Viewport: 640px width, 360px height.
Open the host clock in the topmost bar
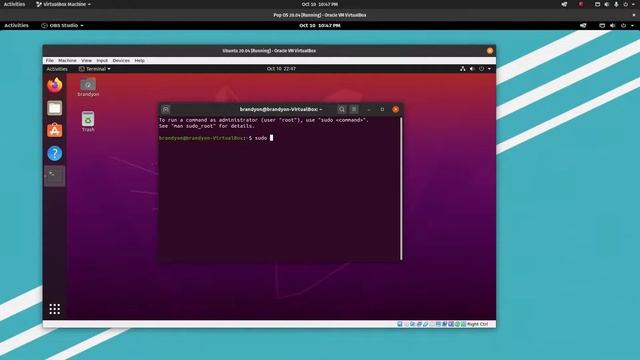point(320,4)
